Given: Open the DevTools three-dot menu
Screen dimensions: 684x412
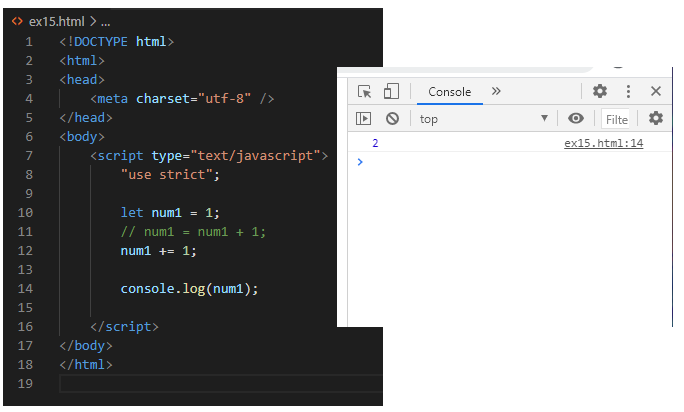Looking at the screenshot, I should tap(628, 91).
